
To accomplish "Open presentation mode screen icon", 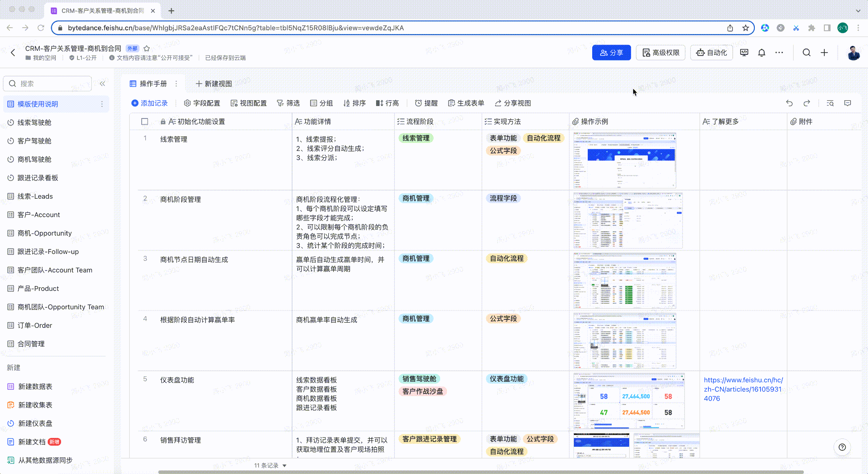I will point(744,53).
